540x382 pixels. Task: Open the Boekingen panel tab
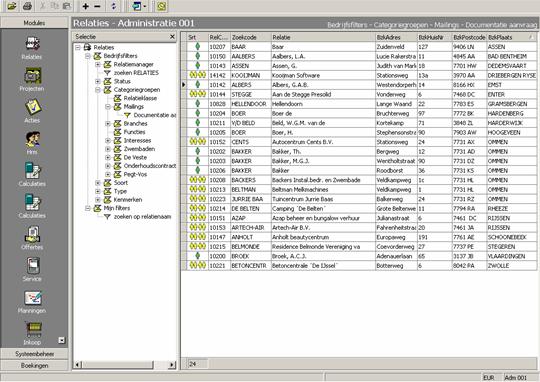point(34,365)
